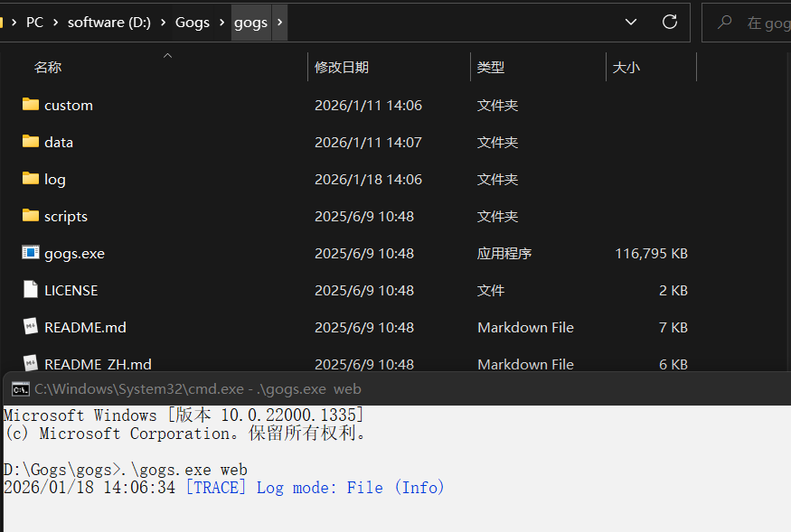Select the gogs.exe application icon
This screenshot has height=532, width=791.
pos(31,252)
